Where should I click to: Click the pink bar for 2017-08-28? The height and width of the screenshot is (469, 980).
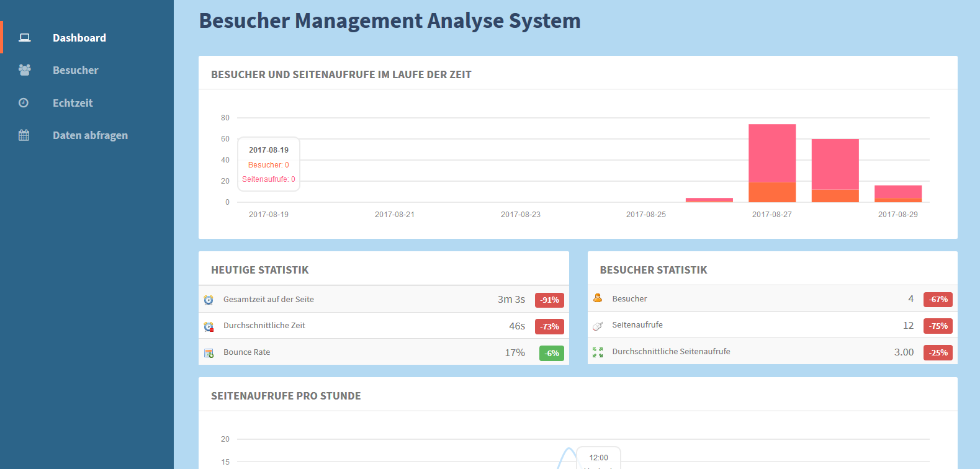pyautogui.click(x=835, y=164)
